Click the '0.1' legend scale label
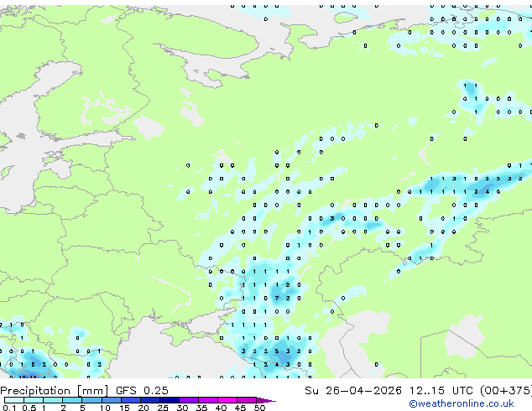Screen dimensions: 532x411 pyautogui.click(x=9, y=408)
